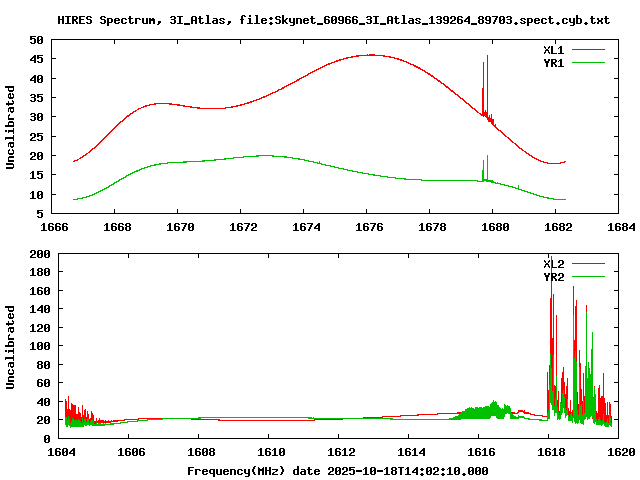Click the 1612 tick label on bottom x-axis

(x=338, y=452)
